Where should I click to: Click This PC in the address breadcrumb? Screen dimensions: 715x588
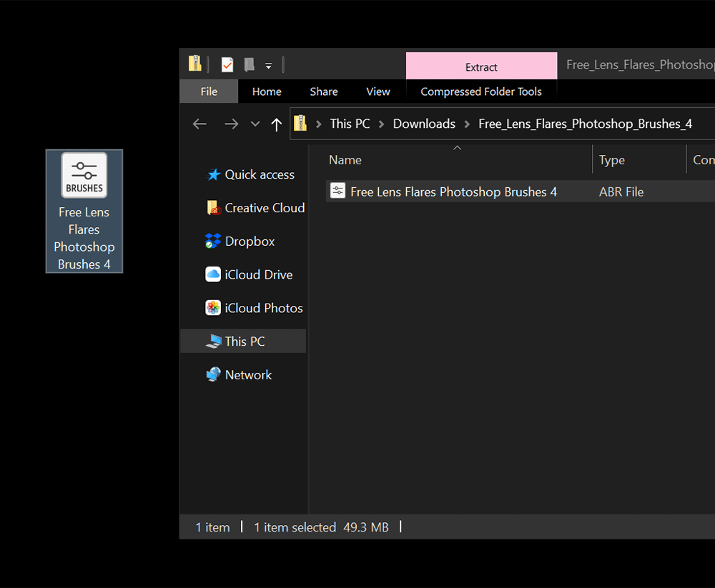coord(350,124)
